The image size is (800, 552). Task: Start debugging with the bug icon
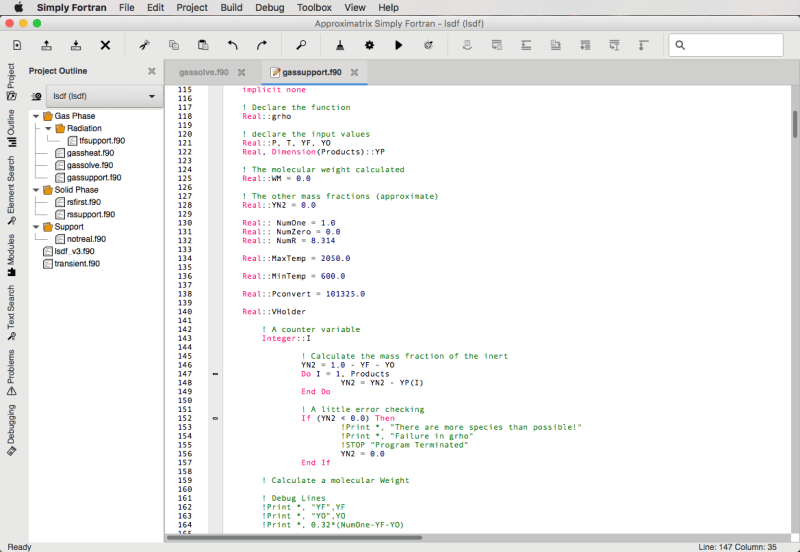click(x=428, y=45)
